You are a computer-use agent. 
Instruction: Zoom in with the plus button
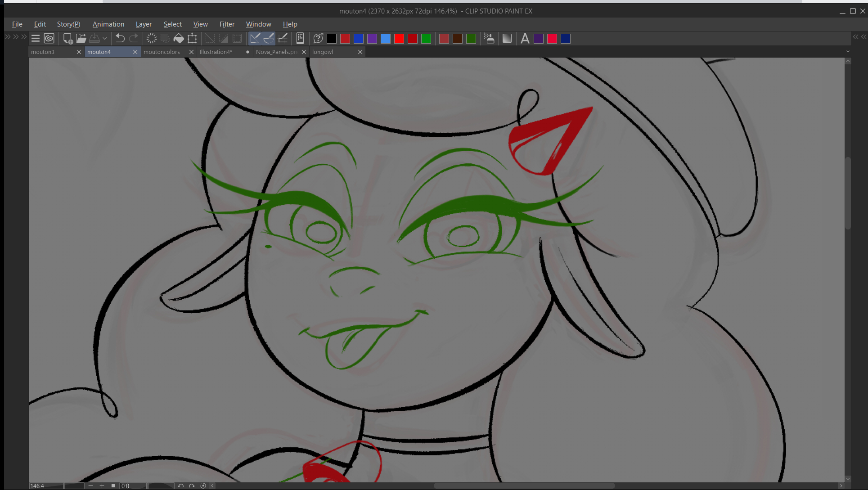click(x=102, y=486)
